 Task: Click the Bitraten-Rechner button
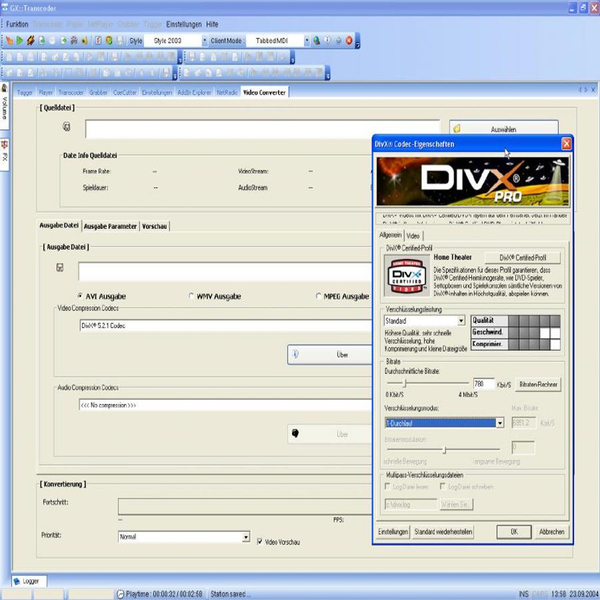point(538,384)
